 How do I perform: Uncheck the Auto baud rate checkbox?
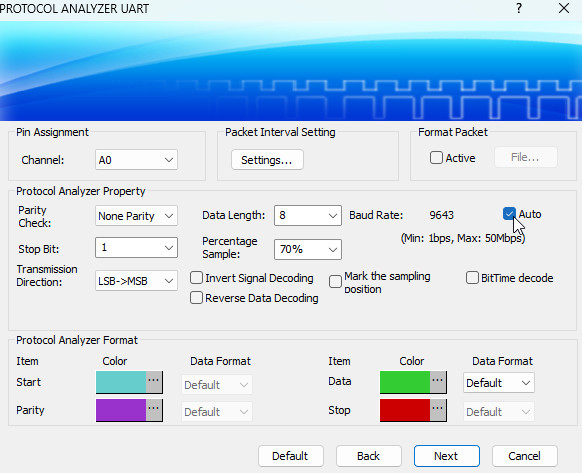coord(509,214)
